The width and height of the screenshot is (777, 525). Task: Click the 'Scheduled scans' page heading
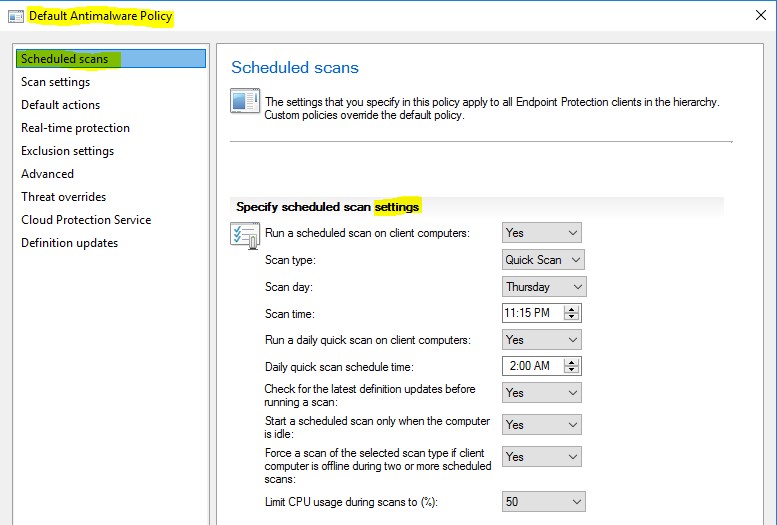(x=295, y=67)
